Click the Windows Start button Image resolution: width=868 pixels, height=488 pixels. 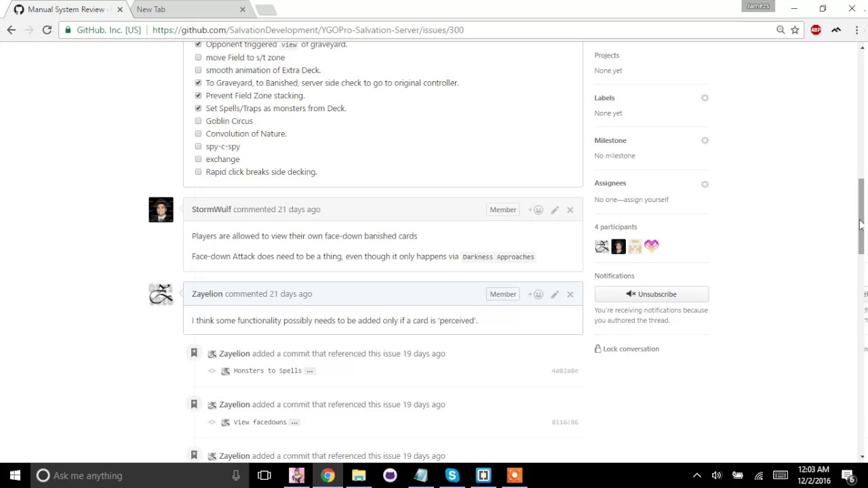(x=15, y=476)
